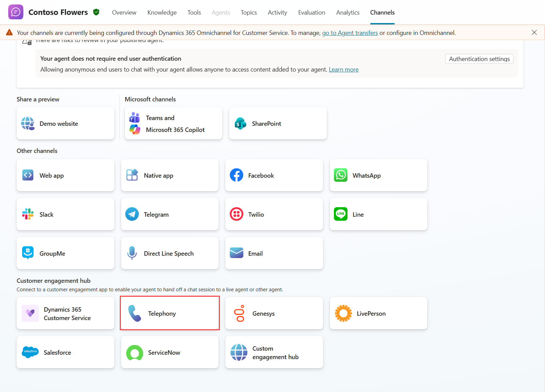Click the Authentication settings button
Viewport: 545px width, 392px height.
(x=479, y=59)
